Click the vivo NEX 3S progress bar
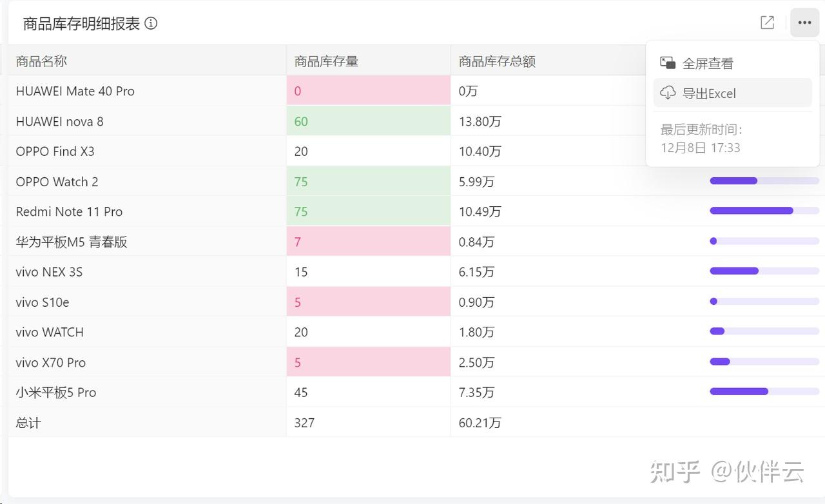 pyautogui.click(x=764, y=271)
